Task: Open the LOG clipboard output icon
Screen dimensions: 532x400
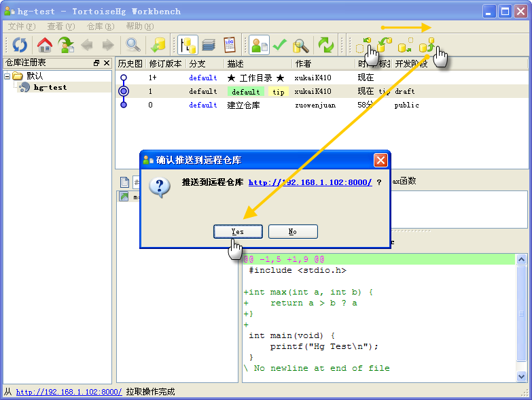Action: coord(230,45)
